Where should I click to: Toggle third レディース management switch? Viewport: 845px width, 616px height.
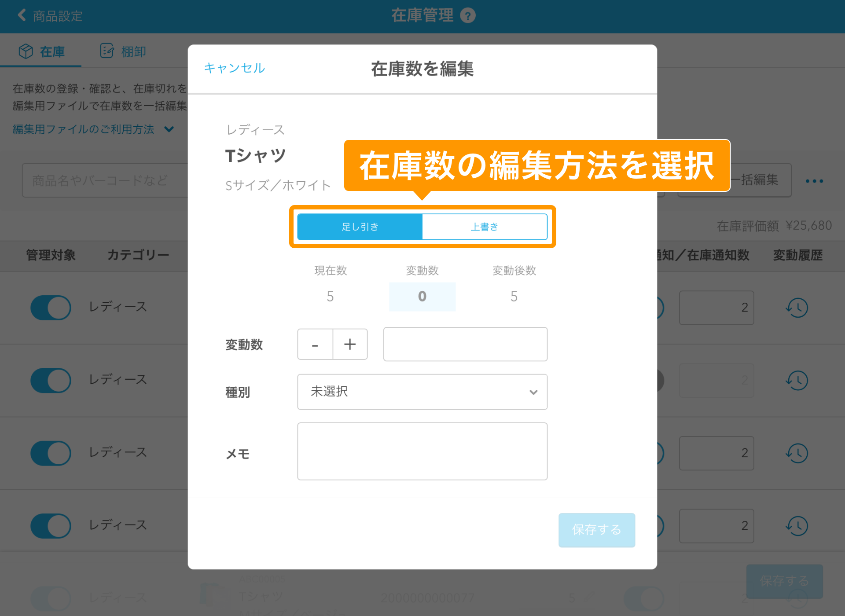pyautogui.click(x=51, y=453)
